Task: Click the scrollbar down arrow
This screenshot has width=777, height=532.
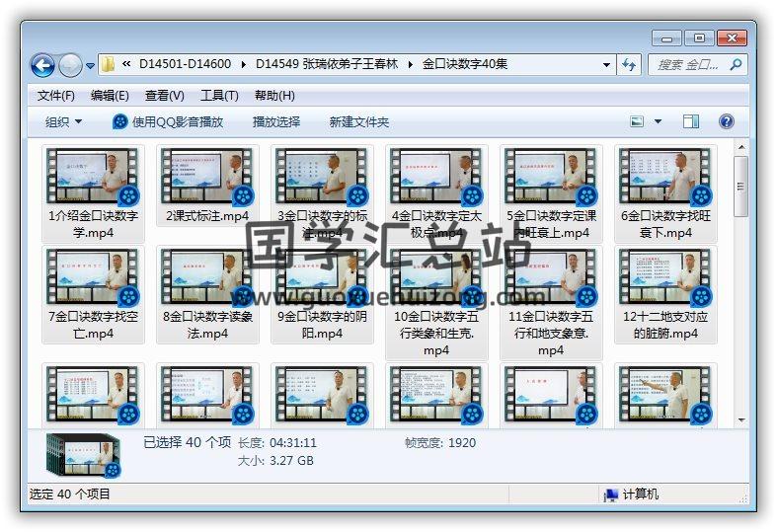Action: click(x=741, y=420)
